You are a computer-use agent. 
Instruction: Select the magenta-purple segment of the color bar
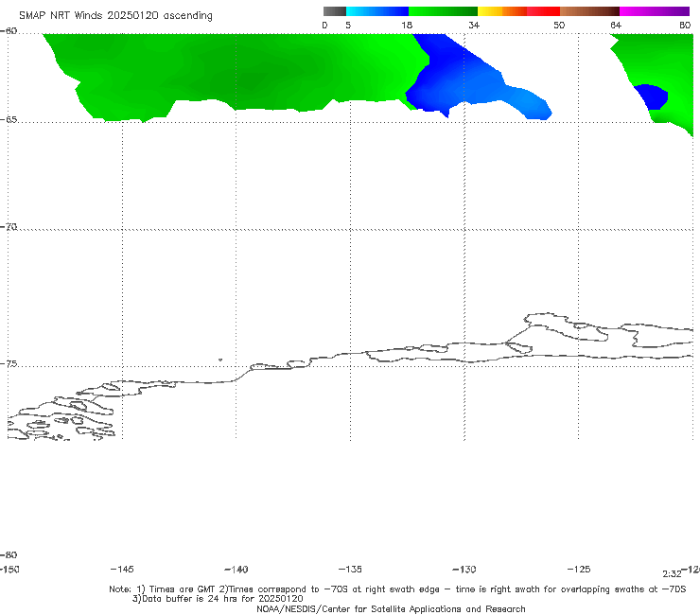655,11
